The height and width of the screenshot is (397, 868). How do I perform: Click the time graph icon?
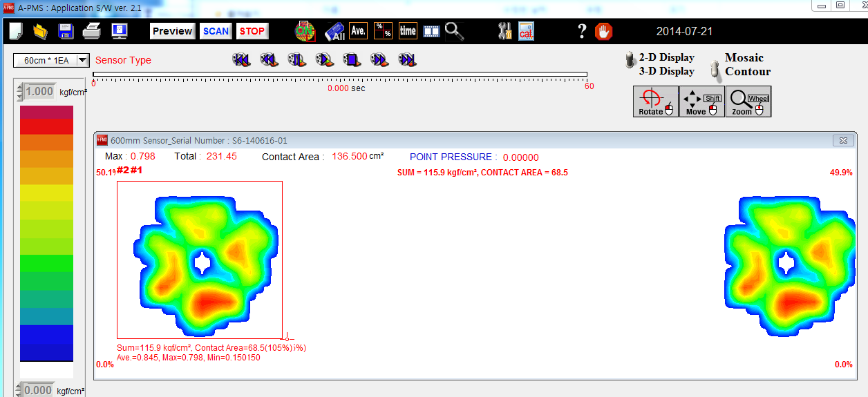(x=408, y=31)
